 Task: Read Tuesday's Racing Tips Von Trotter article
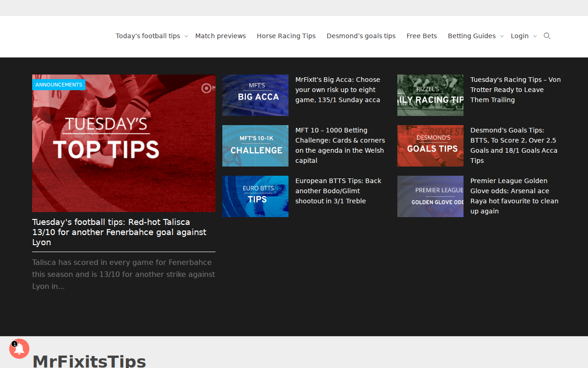tap(515, 90)
